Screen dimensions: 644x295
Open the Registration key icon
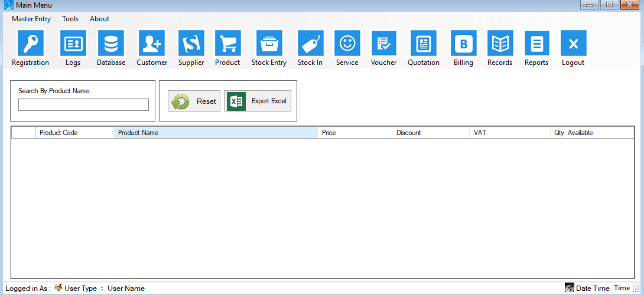(x=30, y=43)
